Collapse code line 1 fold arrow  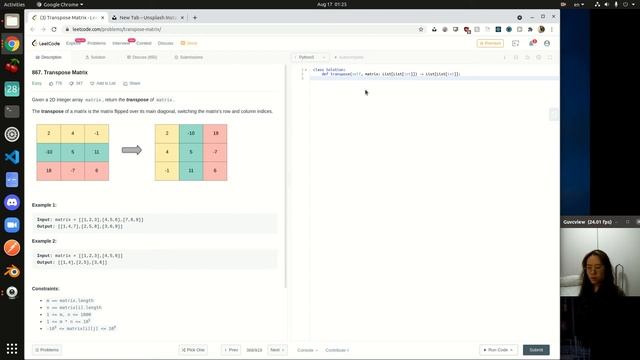(x=306, y=70)
